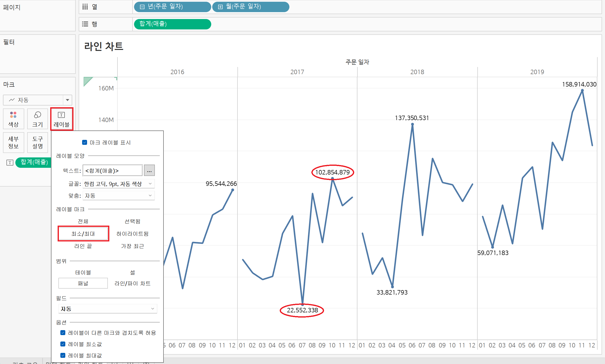Screen dimensions: 605x364
Task: Disable 레이블 최소값 checkbox
Action: click(x=63, y=344)
